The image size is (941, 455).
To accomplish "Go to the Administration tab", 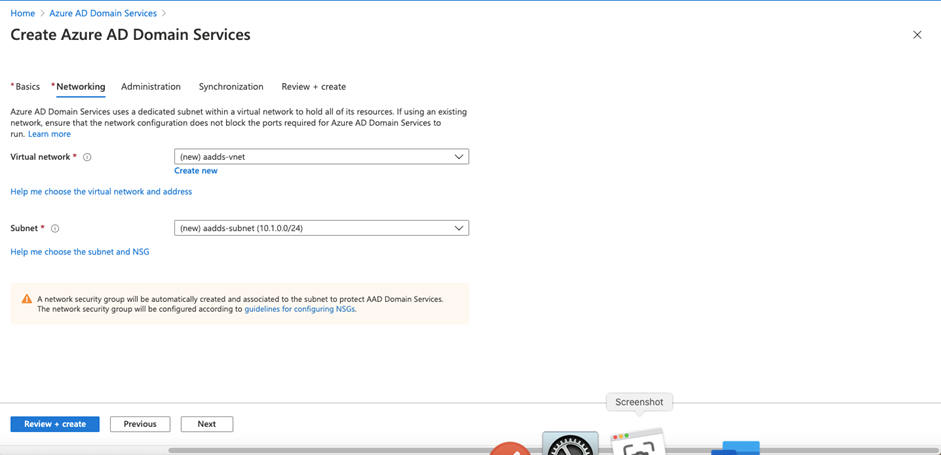I will tap(151, 87).
